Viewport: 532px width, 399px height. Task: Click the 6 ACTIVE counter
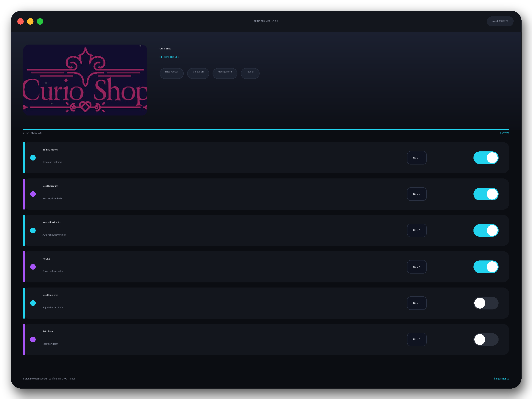pyautogui.click(x=504, y=133)
